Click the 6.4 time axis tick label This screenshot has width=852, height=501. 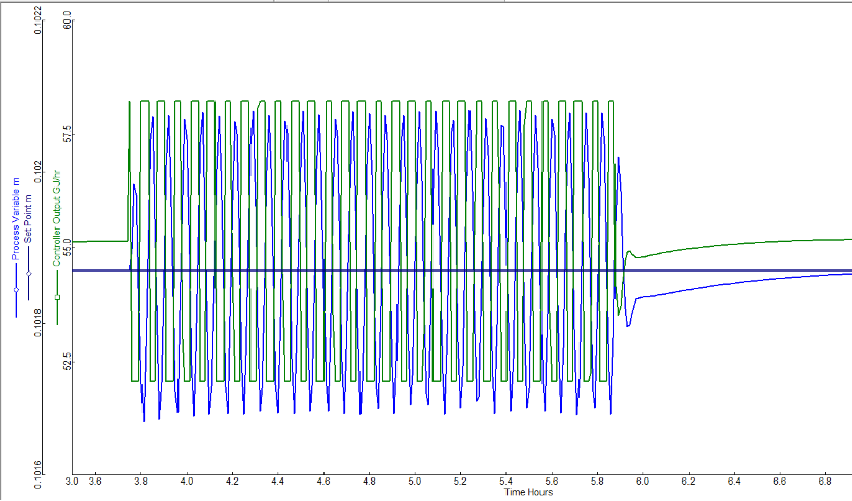[734, 481]
